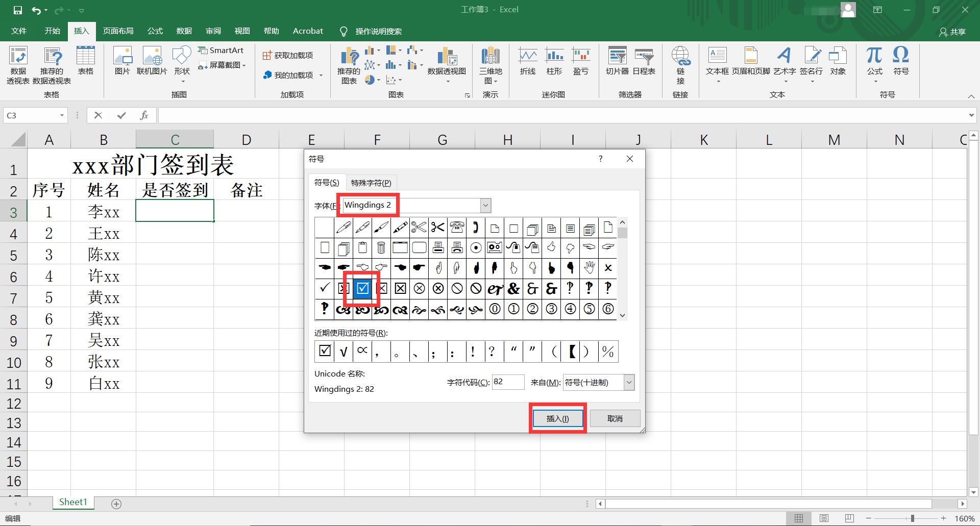Open the SmartArt insert tool
This screenshot has height=526, width=980.
tap(221, 50)
